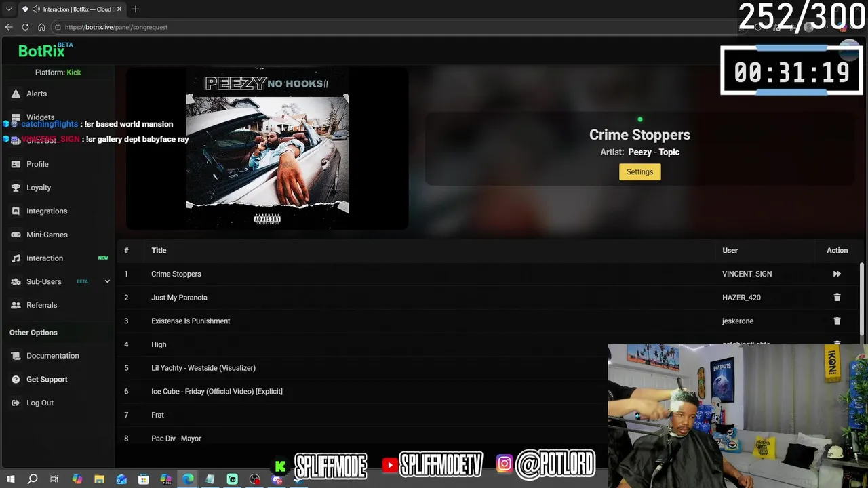868x488 pixels.
Task: Open Task View on the taskbar
Action: point(54,479)
